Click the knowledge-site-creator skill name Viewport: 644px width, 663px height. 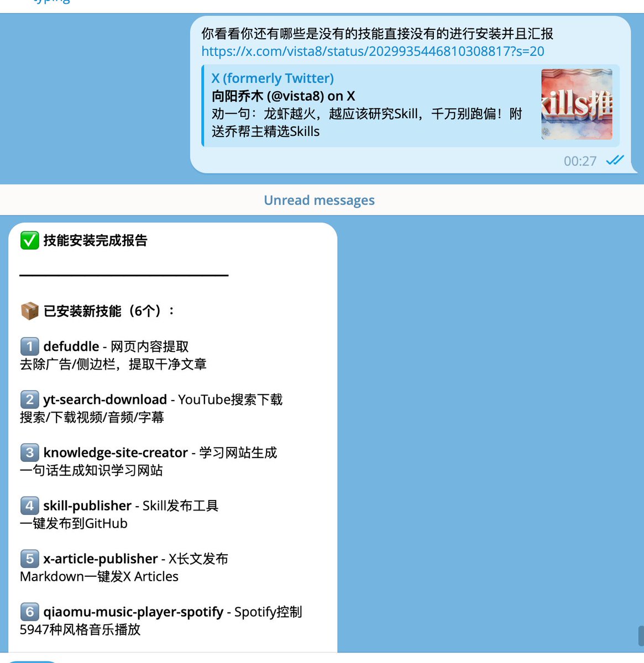pyautogui.click(x=116, y=452)
